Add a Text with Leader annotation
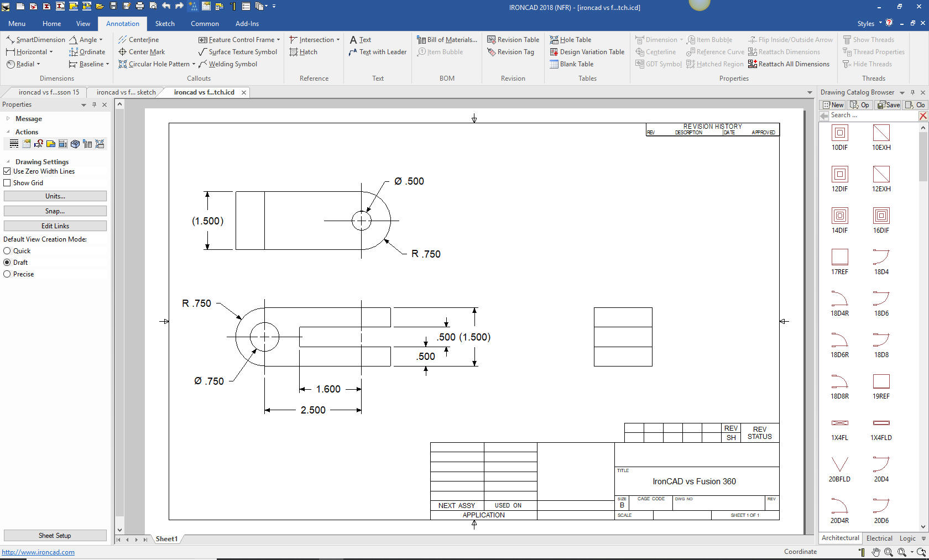 tap(378, 52)
